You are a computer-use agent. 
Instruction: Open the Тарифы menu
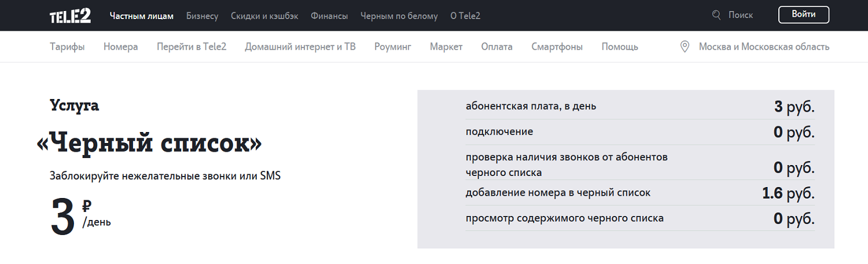point(67,47)
